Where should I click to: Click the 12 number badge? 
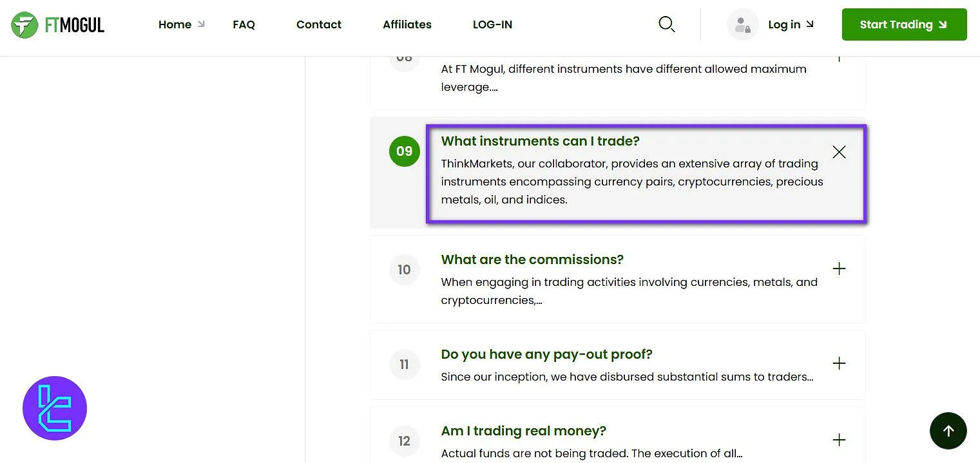point(404,441)
